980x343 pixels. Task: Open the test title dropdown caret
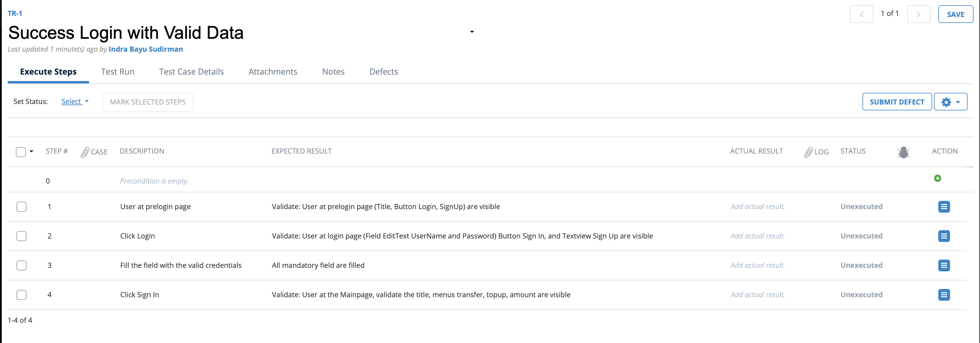click(x=472, y=31)
